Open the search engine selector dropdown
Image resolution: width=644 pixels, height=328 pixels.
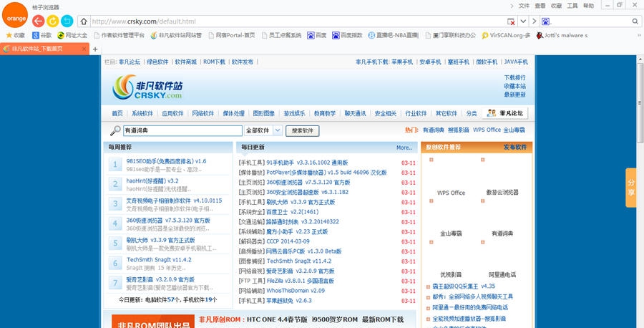[x=535, y=21]
